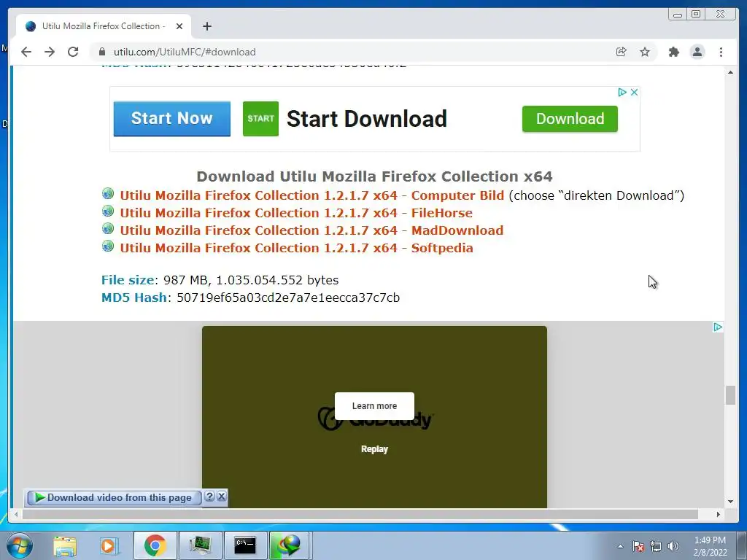
Task: Open a new browser tab
Action: (206, 26)
